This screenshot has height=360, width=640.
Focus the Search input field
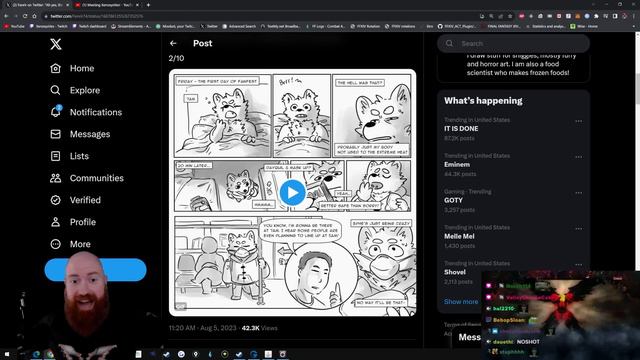pos(513,44)
